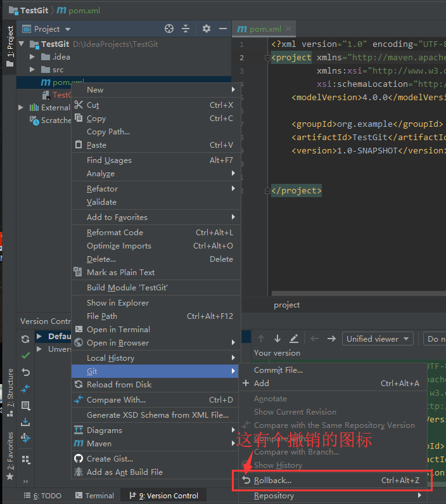Expand the Default changelist node
Viewport: 446px width, 504px height.
(x=39, y=336)
